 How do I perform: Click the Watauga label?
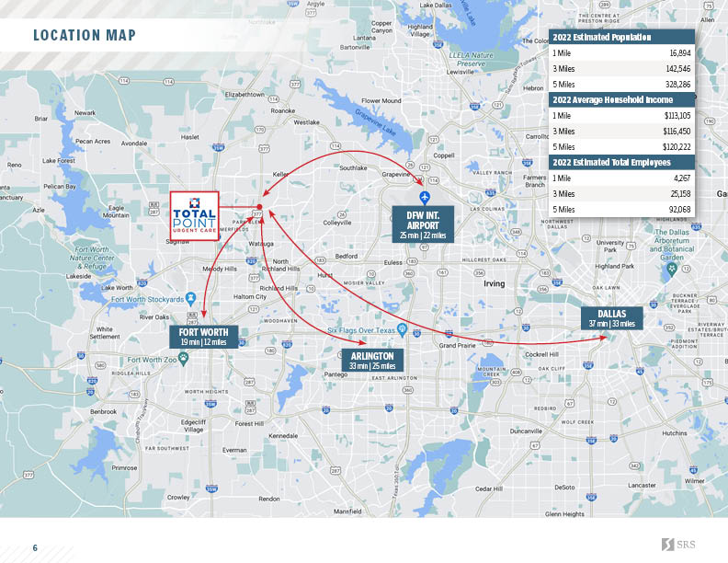click(261, 244)
